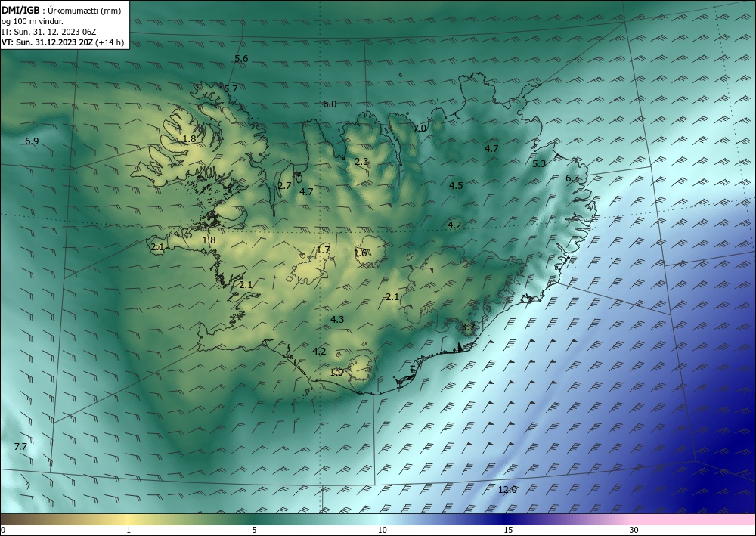
Task: Select the 1.6 value label
Action: (x=360, y=253)
